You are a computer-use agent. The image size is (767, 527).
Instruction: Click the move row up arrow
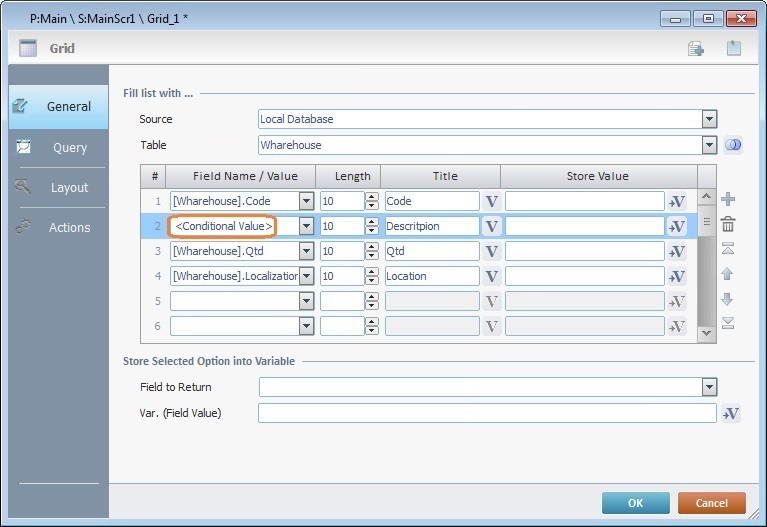tap(728, 273)
